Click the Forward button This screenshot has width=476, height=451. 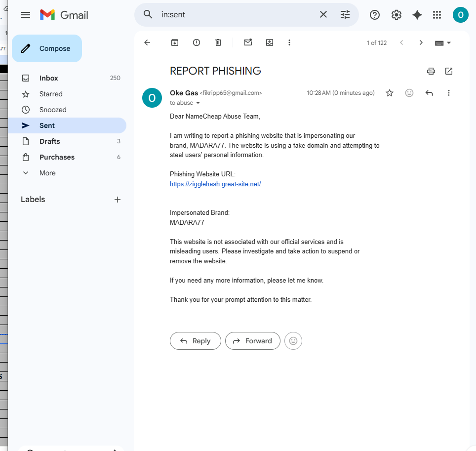pyautogui.click(x=253, y=341)
